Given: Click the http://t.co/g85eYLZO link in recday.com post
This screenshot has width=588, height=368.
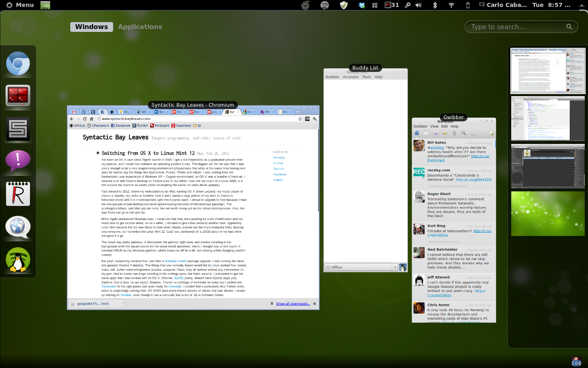Looking at the screenshot, I should click(x=474, y=180).
